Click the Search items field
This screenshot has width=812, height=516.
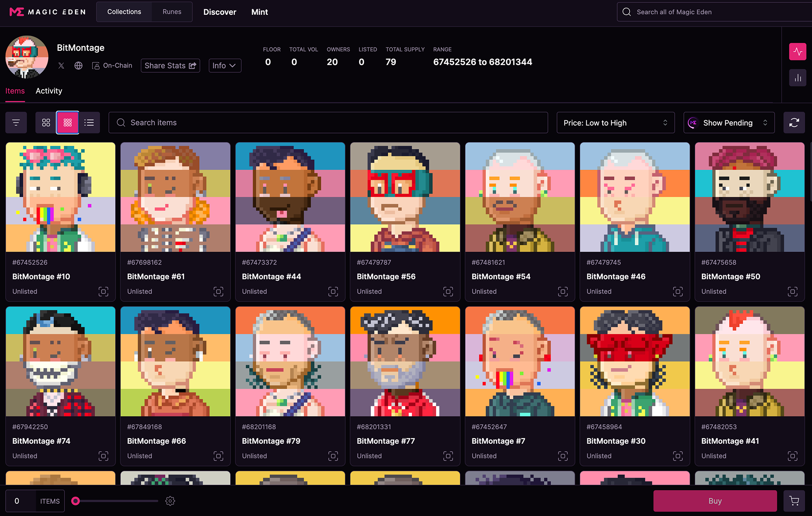tap(328, 123)
